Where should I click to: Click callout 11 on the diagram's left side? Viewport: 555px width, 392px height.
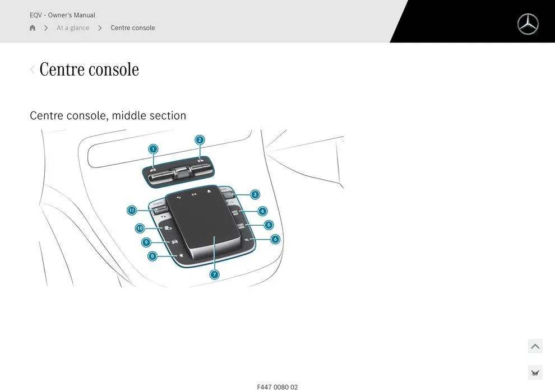point(132,210)
